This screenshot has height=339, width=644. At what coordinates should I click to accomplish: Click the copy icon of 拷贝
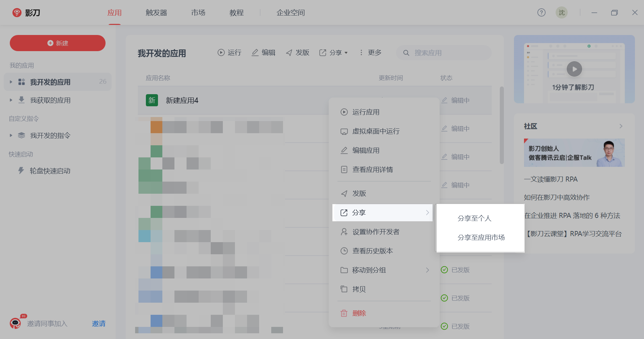click(344, 289)
